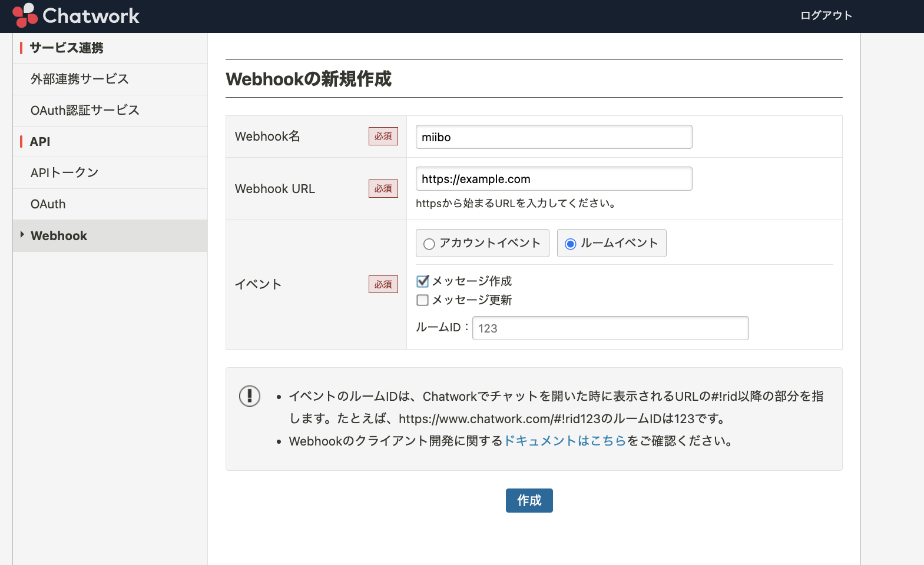The height and width of the screenshot is (565, 924).
Task: Click the 必須 badge next to Webhook名
Action: (383, 137)
